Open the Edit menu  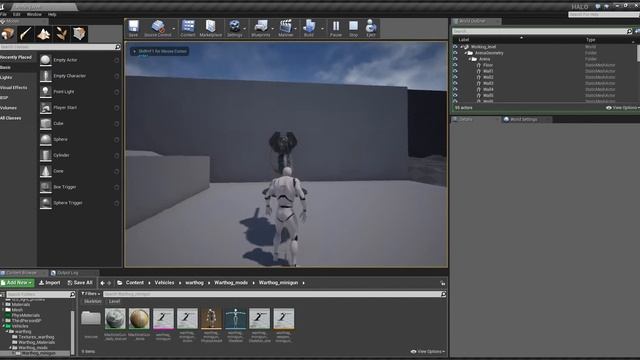[x=16, y=14]
